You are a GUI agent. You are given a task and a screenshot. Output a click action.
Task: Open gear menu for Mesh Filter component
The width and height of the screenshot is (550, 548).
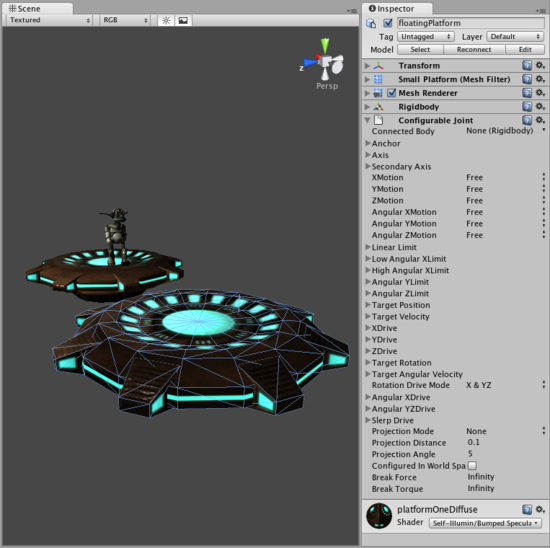[540, 79]
